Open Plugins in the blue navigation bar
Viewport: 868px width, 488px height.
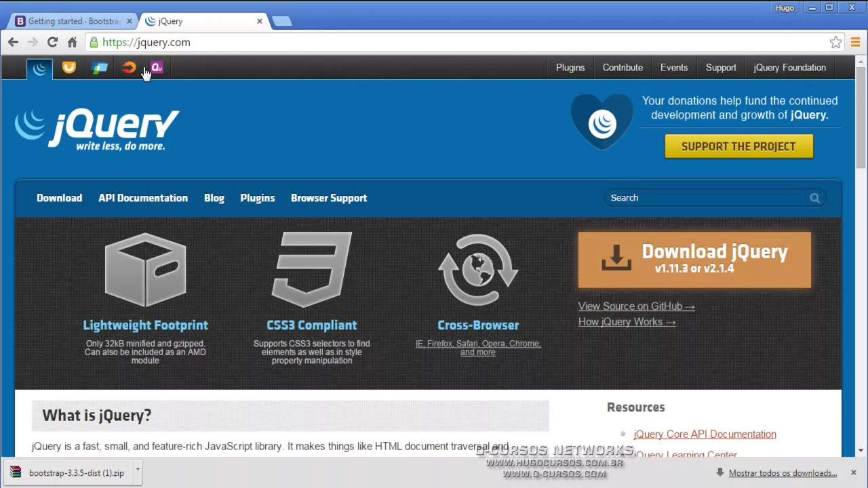pyautogui.click(x=258, y=198)
